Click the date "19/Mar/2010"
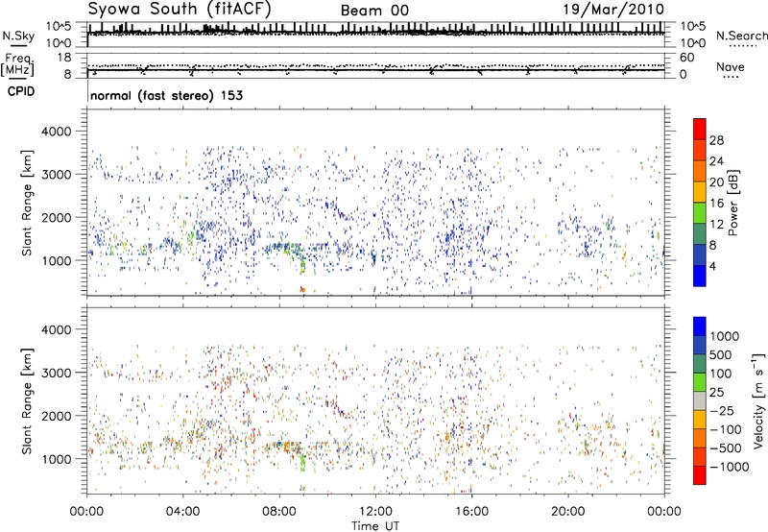This screenshot has width=768, height=532. coord(613,10)
